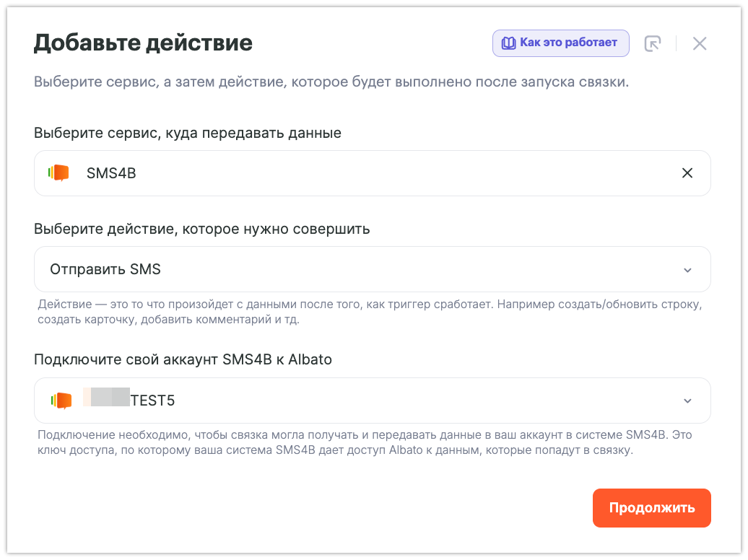Expand the action list using its chevron
Viewport: 748px width, 560px height.
tap(687, 270)
